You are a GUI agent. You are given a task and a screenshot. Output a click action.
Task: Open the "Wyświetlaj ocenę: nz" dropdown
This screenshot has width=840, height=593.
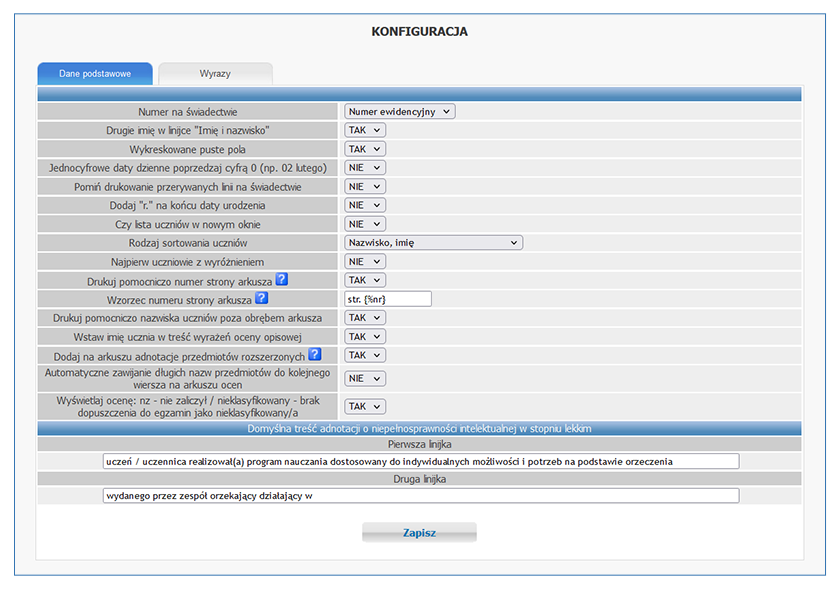tap(365, 406)
